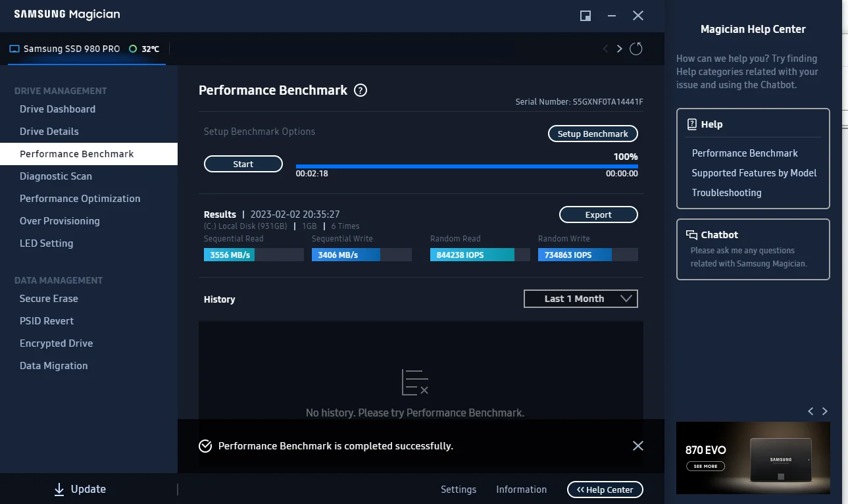Viewport: 848px width, 504px height.
Task: Click the benchmark progress bar
Action: tap(467, 166)
